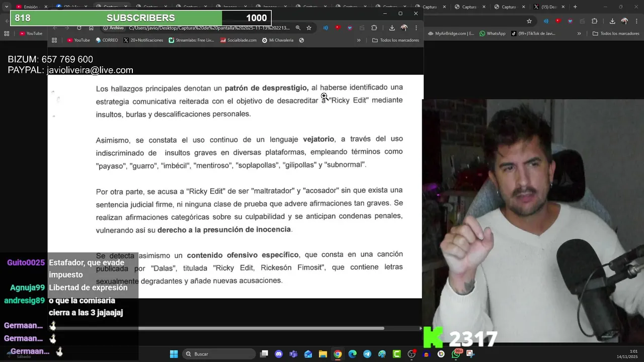The height and width of the screenshot is (362, 644).
Task: Open the three-dot menu in the back window
Action: pos(636,21)
